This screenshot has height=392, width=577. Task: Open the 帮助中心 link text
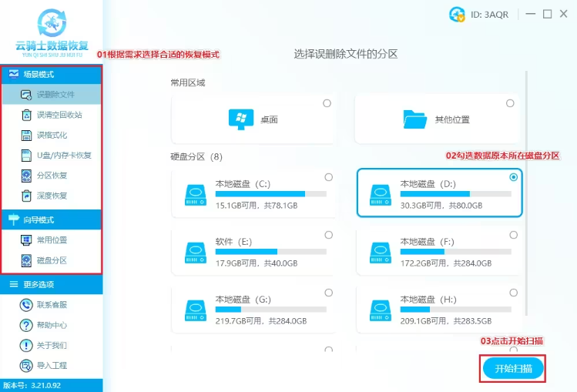[52, 325]
